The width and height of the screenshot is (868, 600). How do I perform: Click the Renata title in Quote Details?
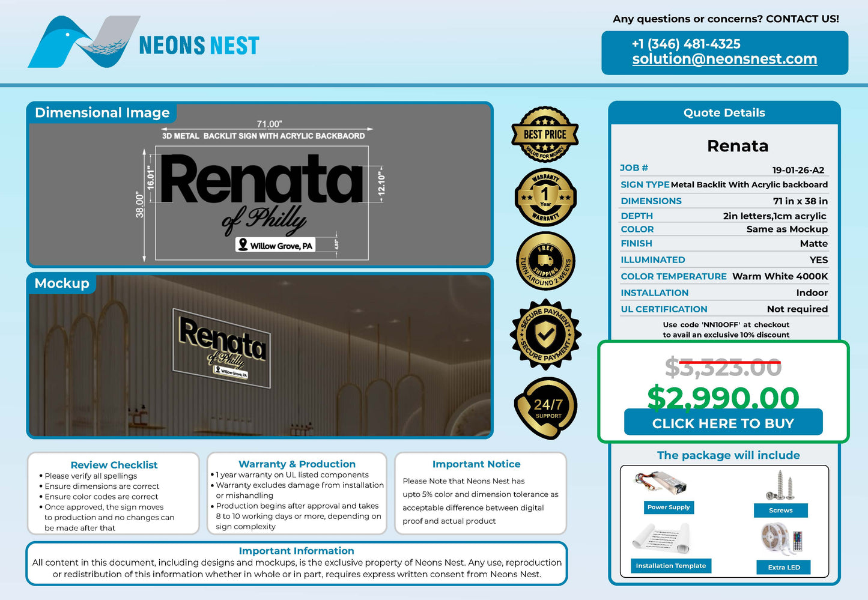(738, 146)
